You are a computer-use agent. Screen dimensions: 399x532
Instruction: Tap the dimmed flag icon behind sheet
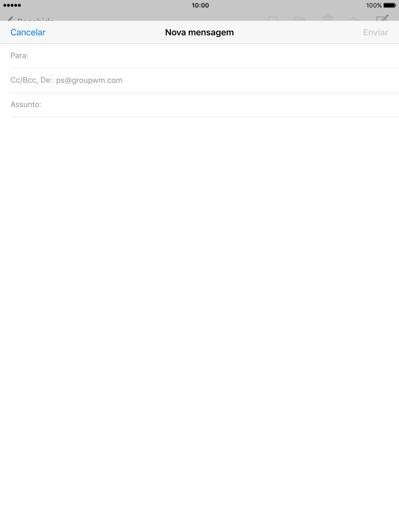click(273, 18)
